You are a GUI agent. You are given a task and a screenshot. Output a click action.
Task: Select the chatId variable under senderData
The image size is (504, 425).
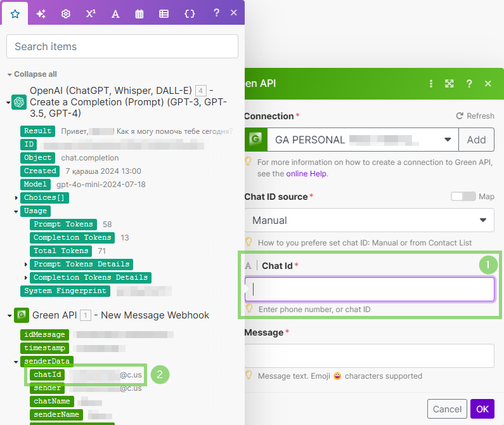point(48,375)
